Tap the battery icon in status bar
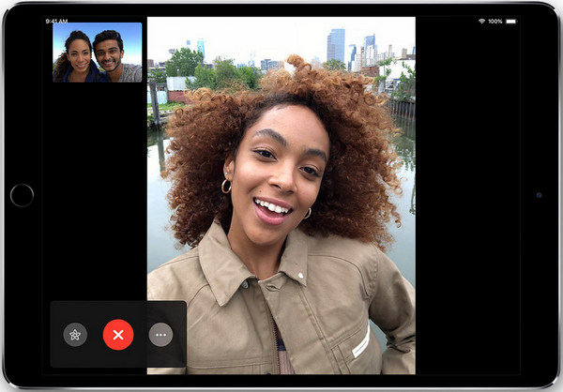 [511, 22]
